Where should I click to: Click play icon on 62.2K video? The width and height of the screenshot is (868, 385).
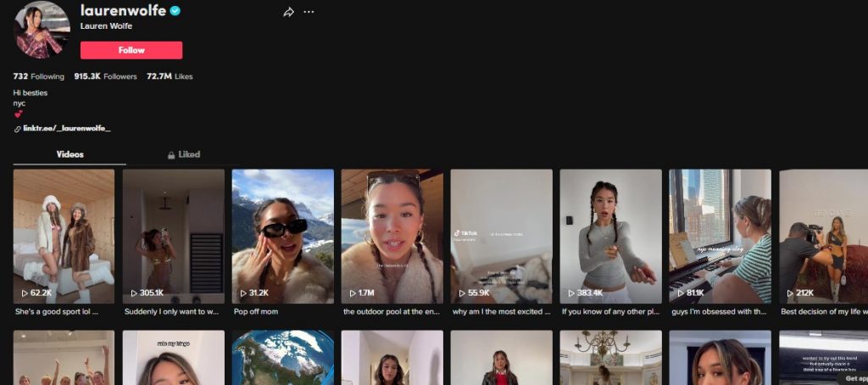[25, 293]
